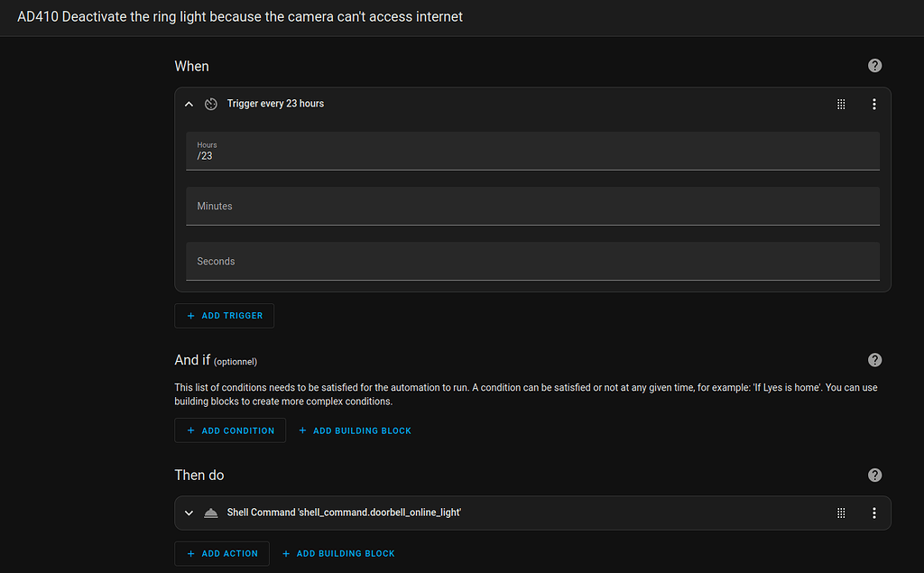Click the Trigger every 23 hours header title
This screenshot has height=573, width=924.
[x=275, y=104]
